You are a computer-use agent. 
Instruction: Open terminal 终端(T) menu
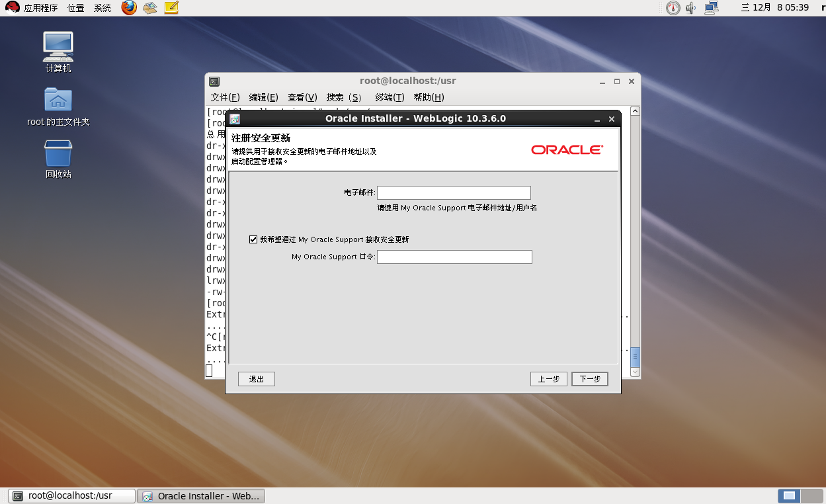coord(390,97)
